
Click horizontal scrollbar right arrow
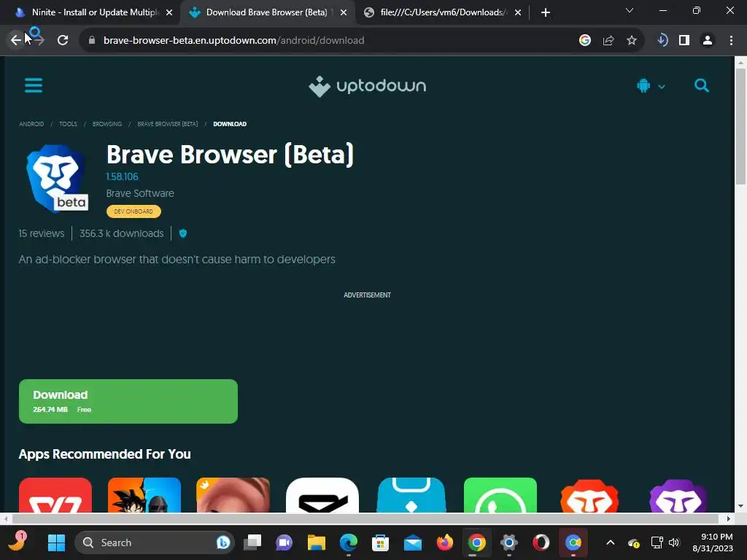tap(729, 518)
